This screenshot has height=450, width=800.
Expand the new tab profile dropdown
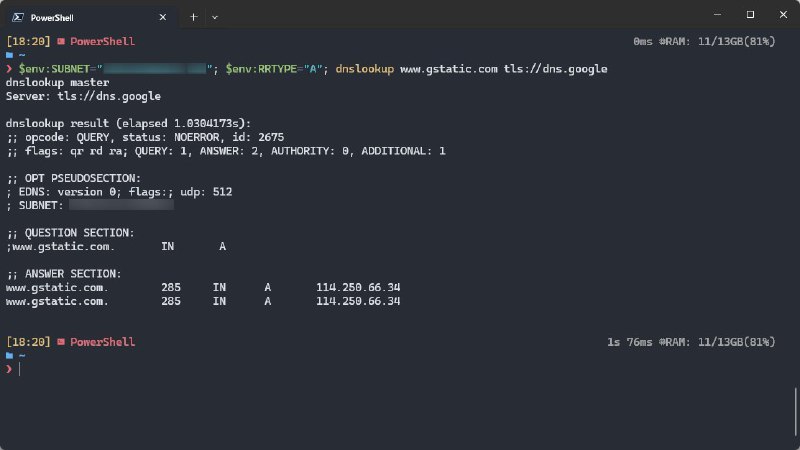coord(215,16)
